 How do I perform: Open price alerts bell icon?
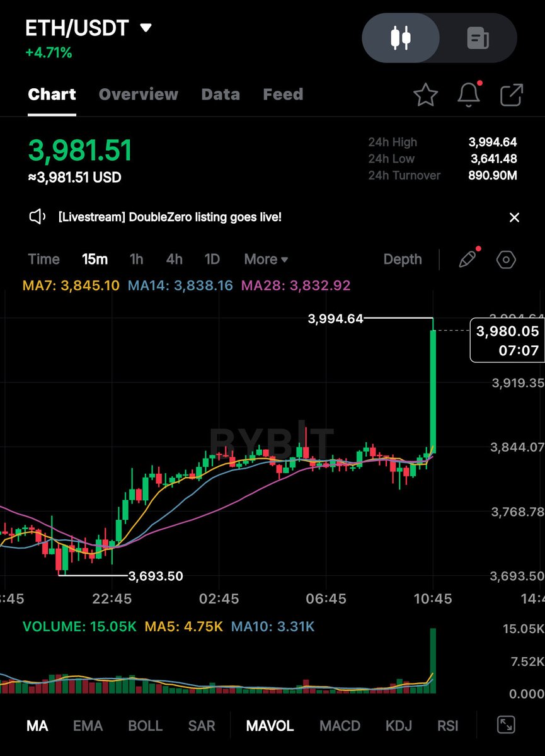(469, 94)
